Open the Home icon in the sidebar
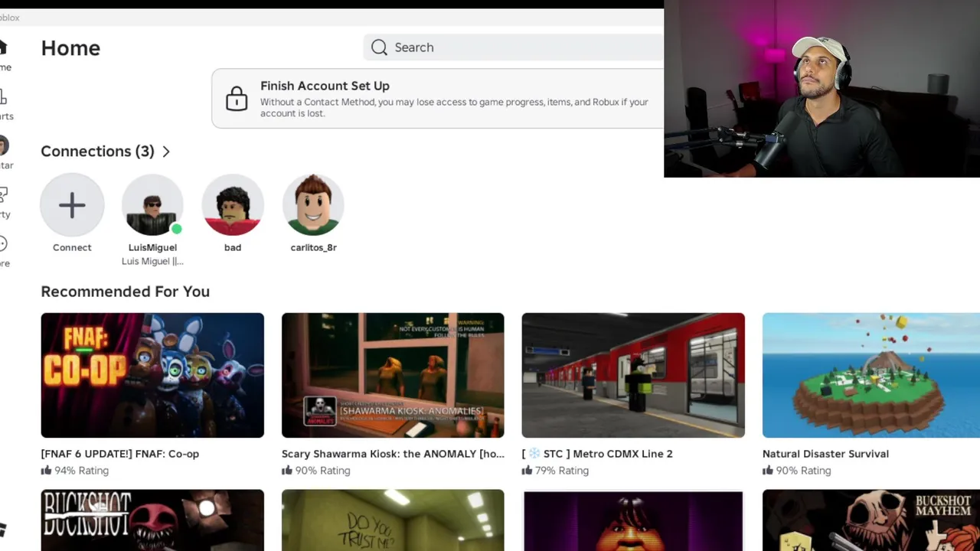Screen dimensions: 980x551 3,47
